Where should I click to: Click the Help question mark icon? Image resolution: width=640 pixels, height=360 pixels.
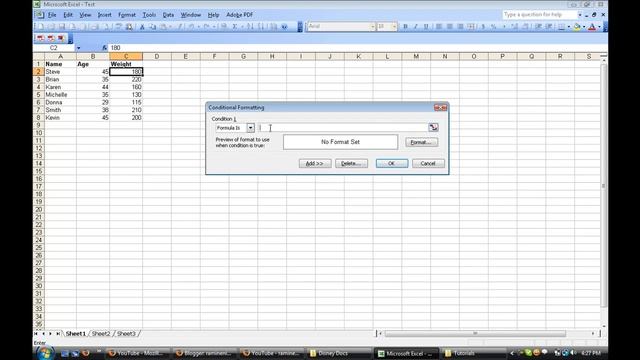(284, 27)
